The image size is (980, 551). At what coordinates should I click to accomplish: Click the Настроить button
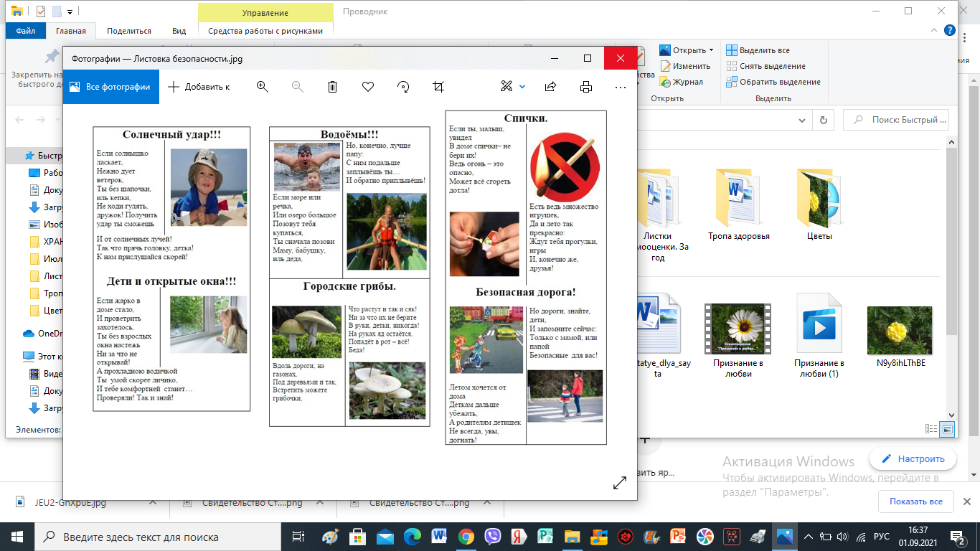coord(913,458)
